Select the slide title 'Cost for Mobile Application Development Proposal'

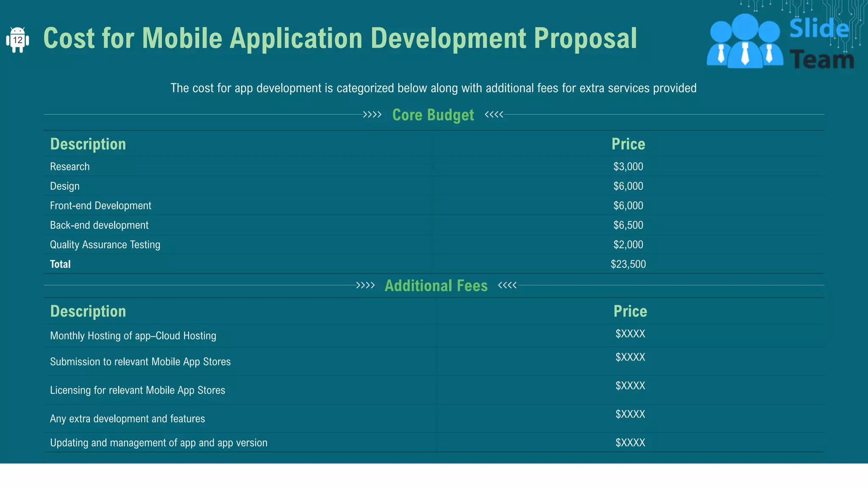coord(340,39)
